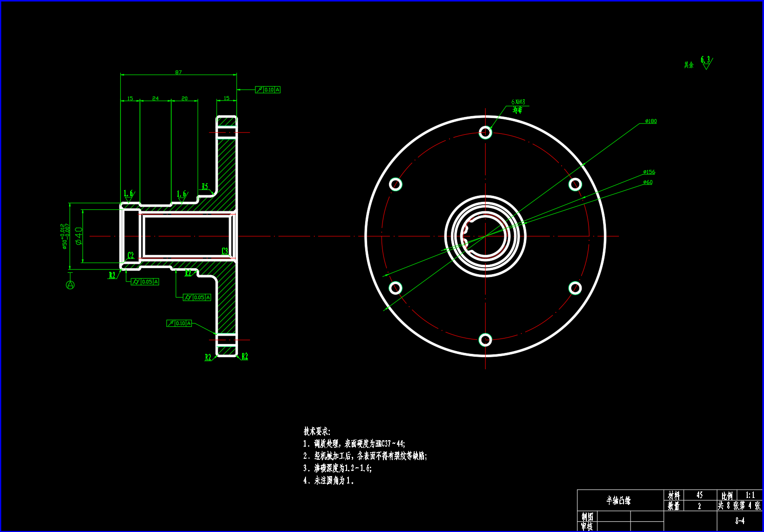The image size is (764, 532).
Task: Select the 技术要求 heading text
Action: pos(317,431)
